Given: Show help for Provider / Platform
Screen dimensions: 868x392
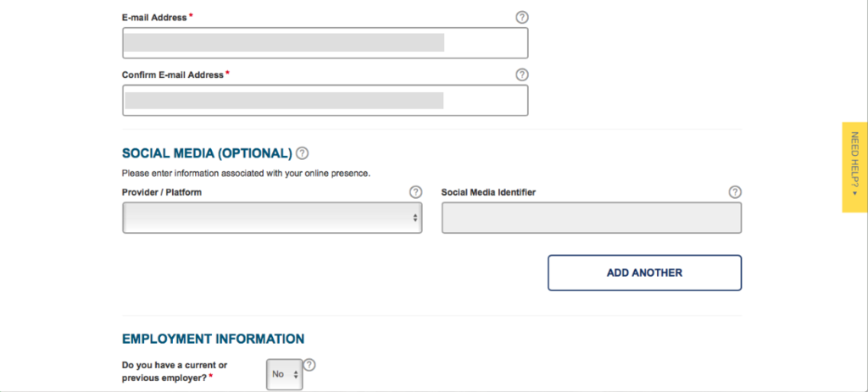Looking at the screenshot, I should click(415, 192).
